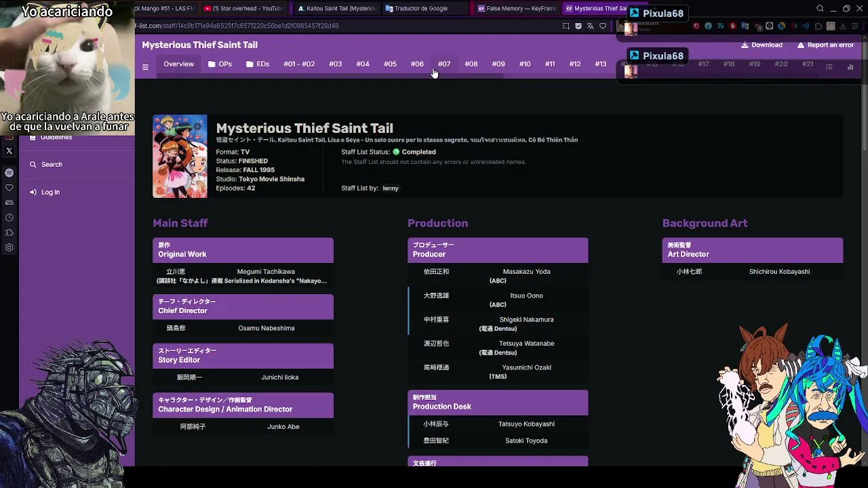Open episode #13 tab

tap(601, 64)
